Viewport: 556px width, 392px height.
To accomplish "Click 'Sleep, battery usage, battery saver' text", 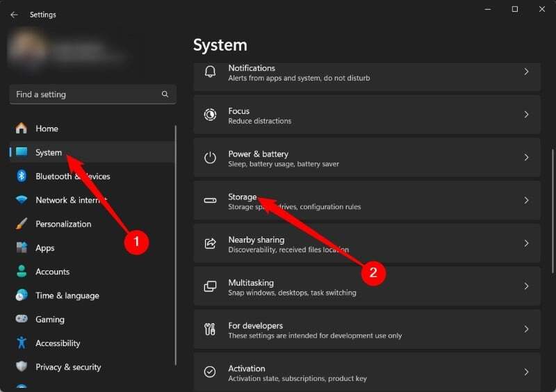I will point(284,164).
